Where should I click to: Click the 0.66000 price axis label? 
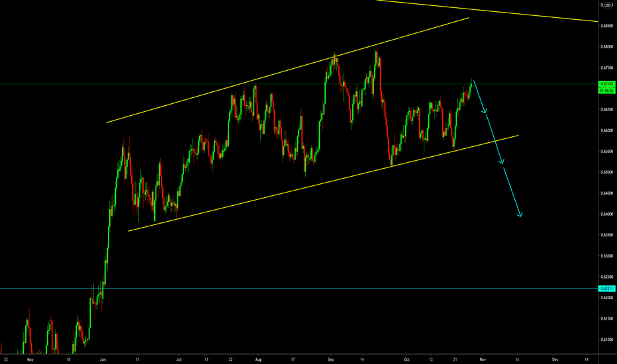tap(607, 130)
